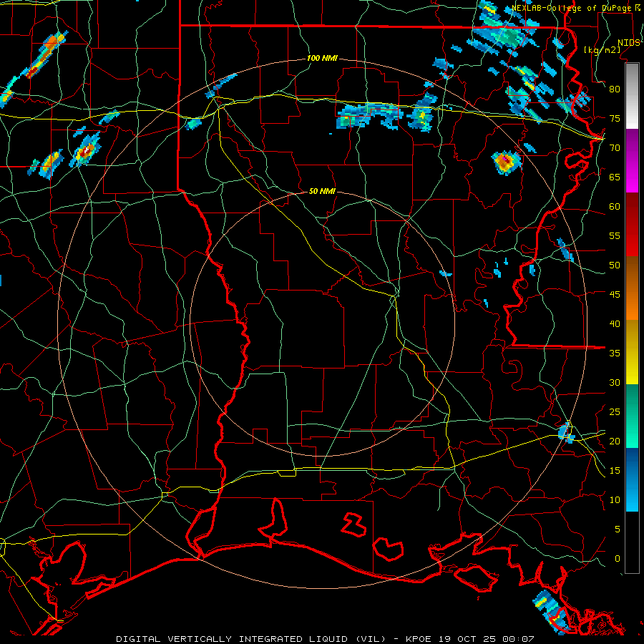Pick the white-gray segment of the VIL color bar
This screenshot has height=644, width=644.
(632, 97)
